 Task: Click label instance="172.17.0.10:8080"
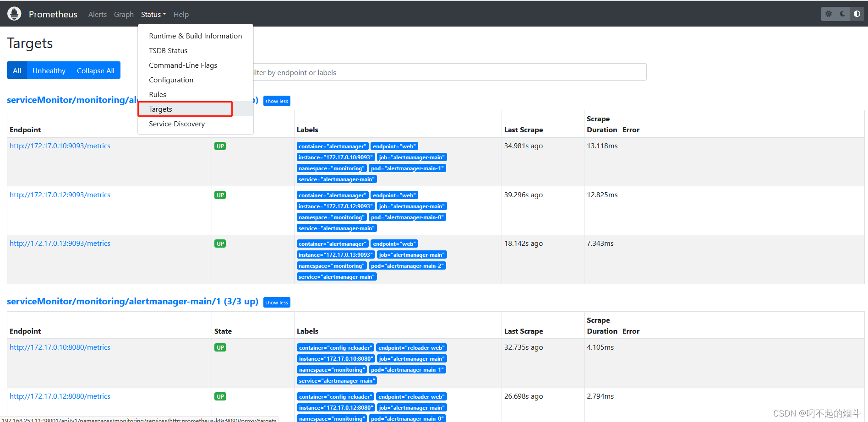[336, 358]
